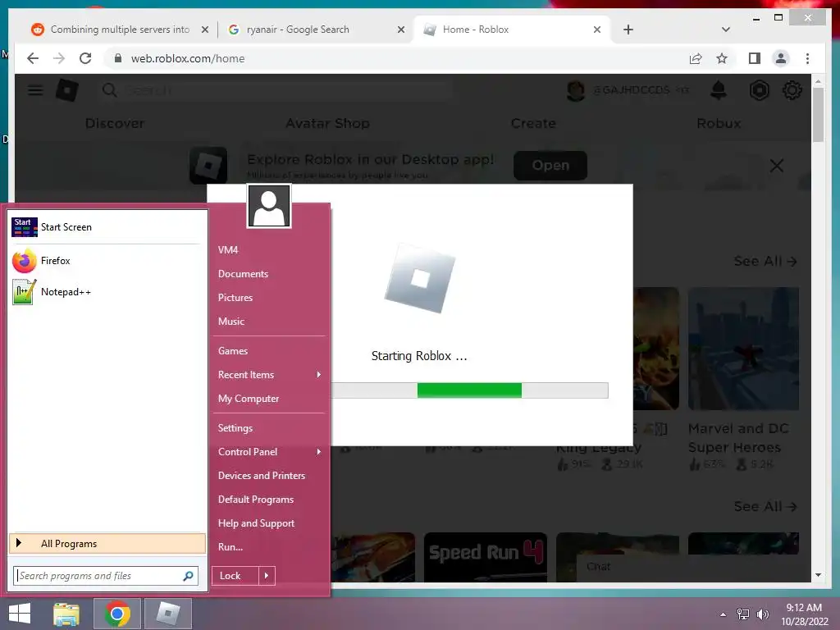The width and height of the screenshot is (840, 630).
Task: Go forward in Chrome
Action: (59, 58)
